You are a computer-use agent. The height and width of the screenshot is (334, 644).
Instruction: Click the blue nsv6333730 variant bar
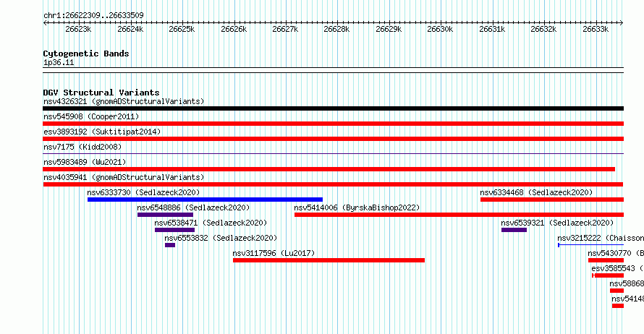[x=205, y=200]
